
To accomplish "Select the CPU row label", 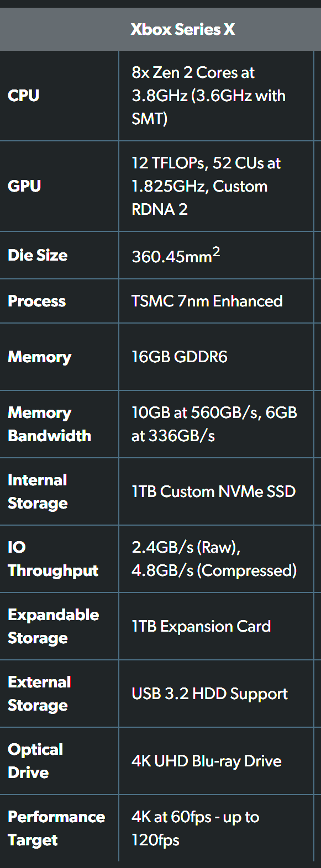I will [x=24, y=96].
